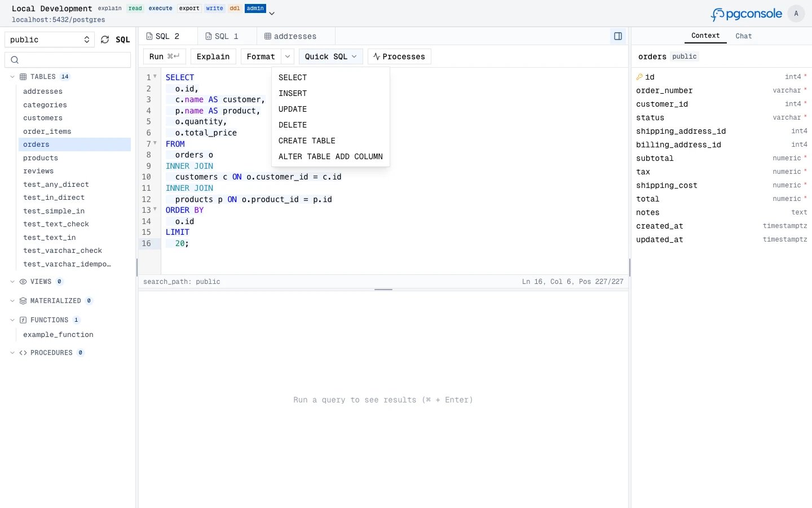Switch to the addresses tab
The width and height of the screenshot is (812, 508).
296,36
